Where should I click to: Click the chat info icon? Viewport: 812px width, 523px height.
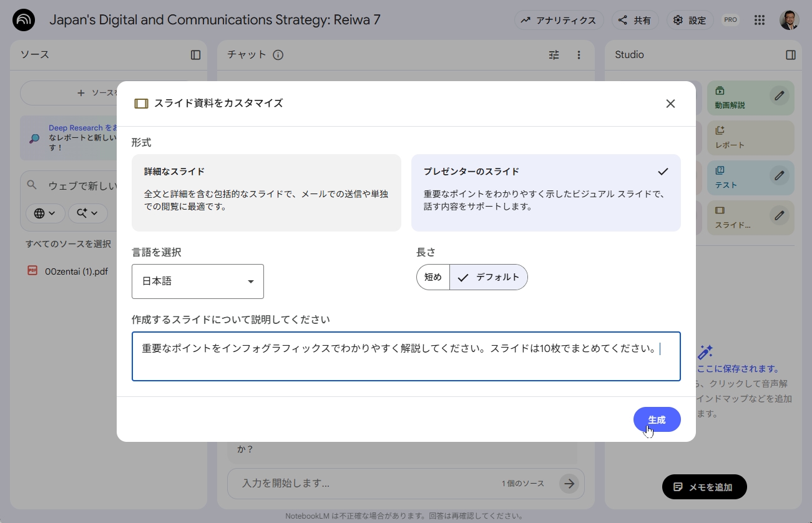point(278,55)
